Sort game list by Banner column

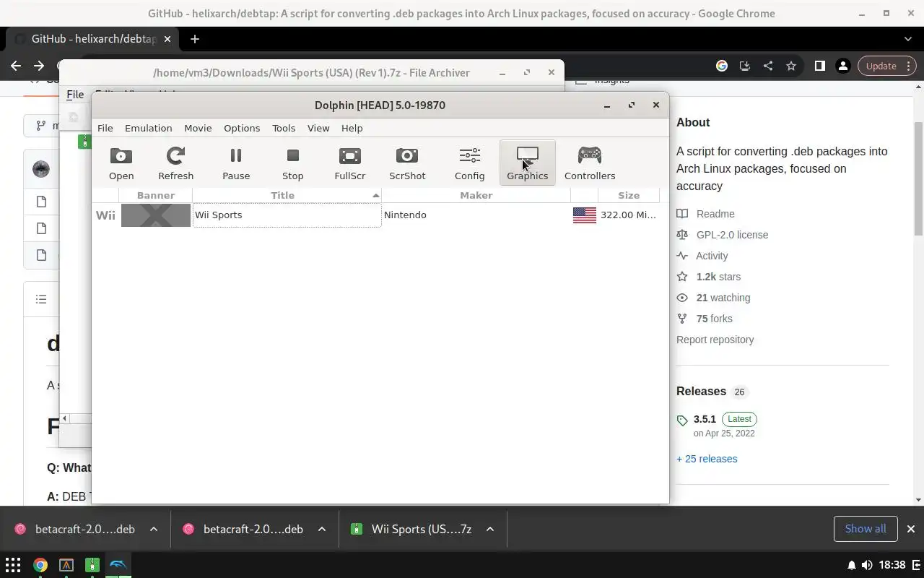coord(156,195)
